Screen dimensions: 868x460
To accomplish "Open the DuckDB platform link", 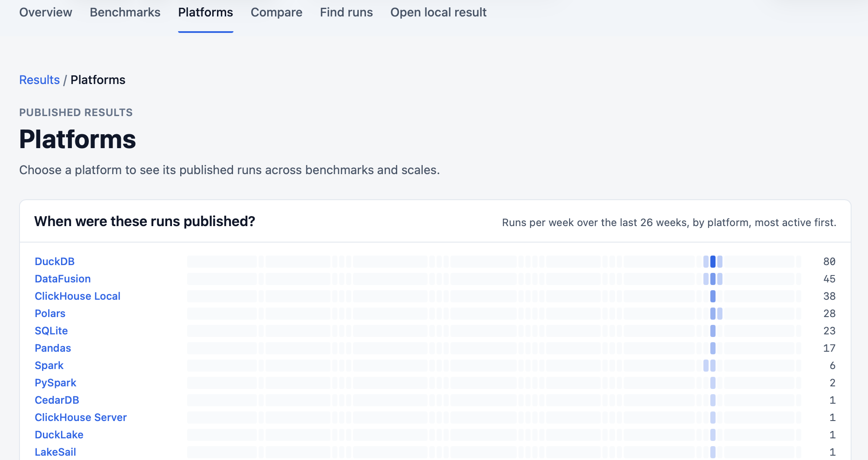I will [x=55, y=262].
